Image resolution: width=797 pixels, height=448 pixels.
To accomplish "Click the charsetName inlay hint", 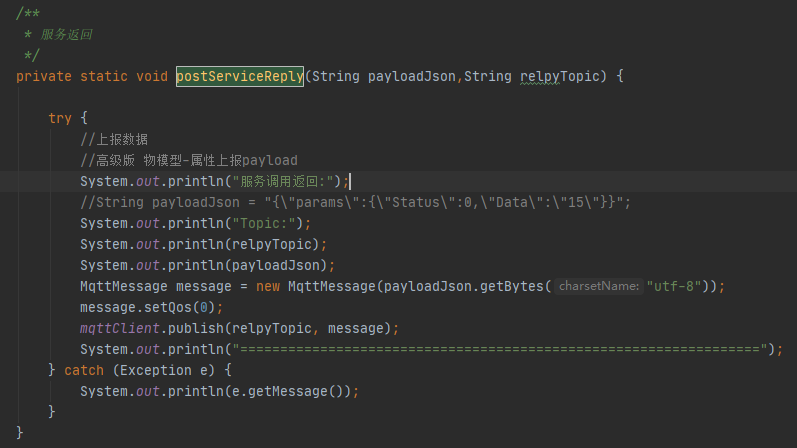I will pyautogui.click(x=599, y=286).
